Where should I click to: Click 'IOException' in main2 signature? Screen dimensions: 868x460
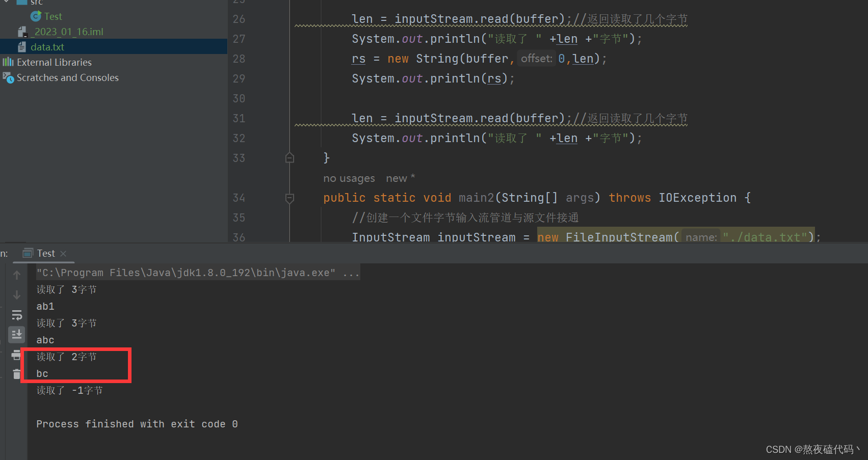pyautogui.click(x=697, y=198)
